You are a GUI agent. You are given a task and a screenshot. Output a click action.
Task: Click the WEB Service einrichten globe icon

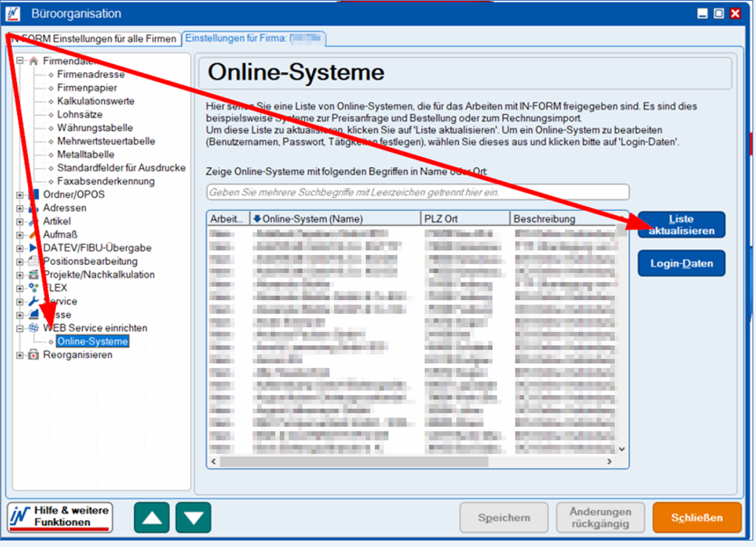[34, 328]
